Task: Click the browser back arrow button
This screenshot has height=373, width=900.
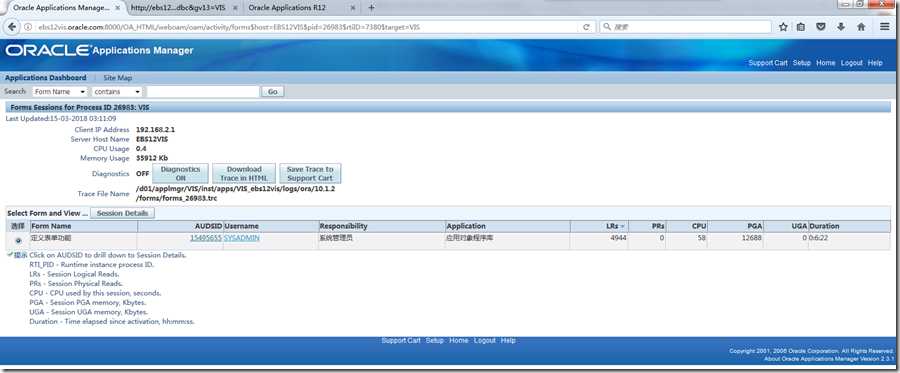Action: [11, 27]
